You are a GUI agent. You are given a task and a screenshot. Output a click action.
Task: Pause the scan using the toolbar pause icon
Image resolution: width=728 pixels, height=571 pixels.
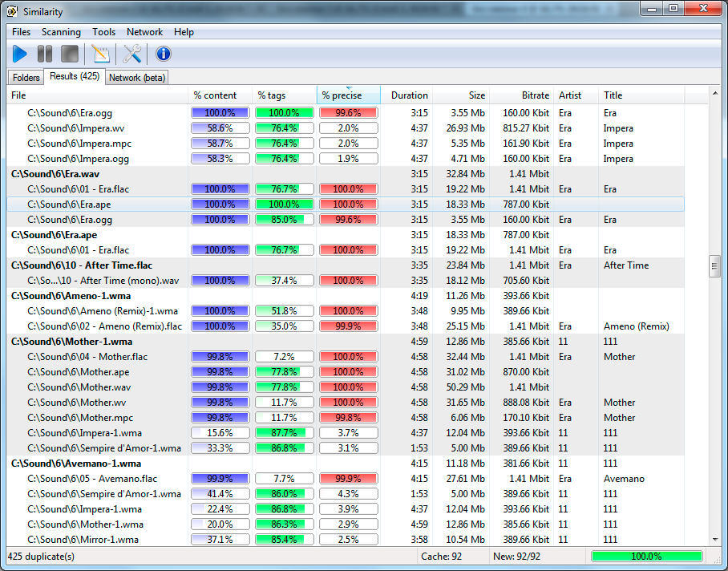pyautogui.click(x=45, y=54)
